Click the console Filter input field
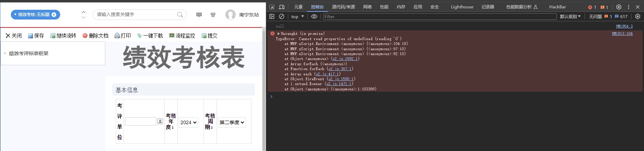Screen dimensions: 644x151 [x=439, y=16]
